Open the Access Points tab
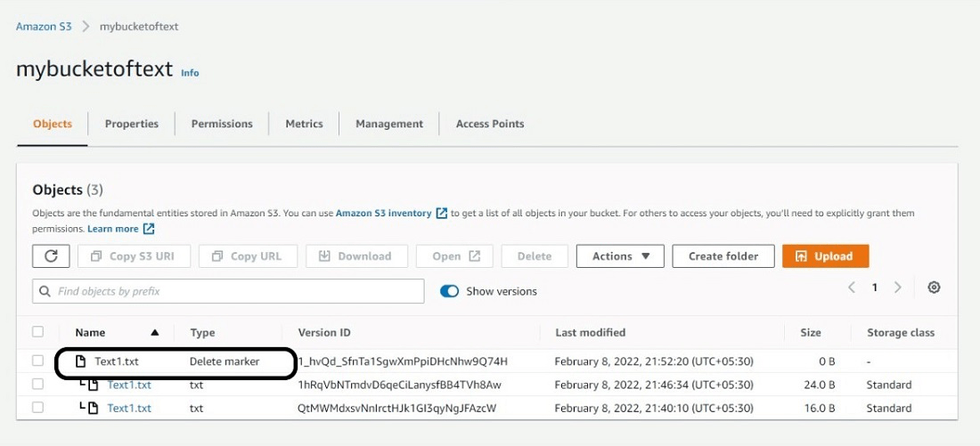 [490, 124]
